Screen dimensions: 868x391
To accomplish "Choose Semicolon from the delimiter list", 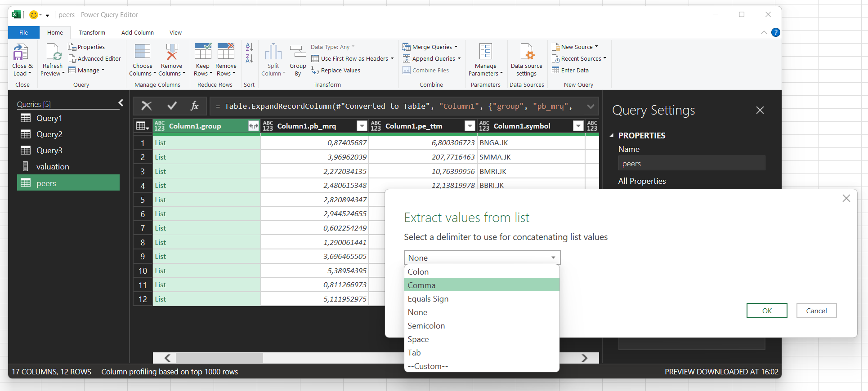I will point(426,326).
